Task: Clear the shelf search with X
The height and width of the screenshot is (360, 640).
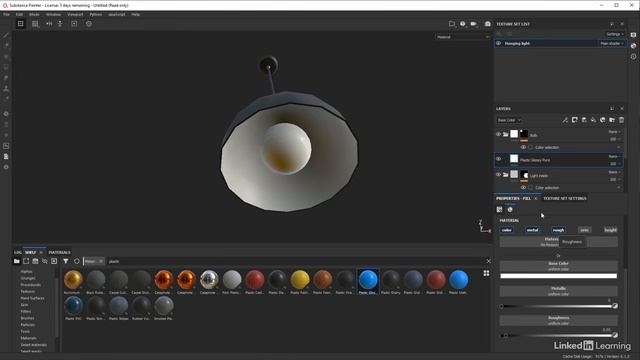Action: [x=489, y=261]
